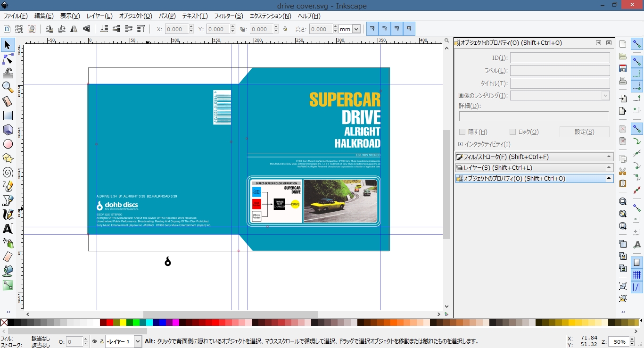Open the パス(P) menu
Image resolution: width=644 pixels, height=348 pixels.
167,16
